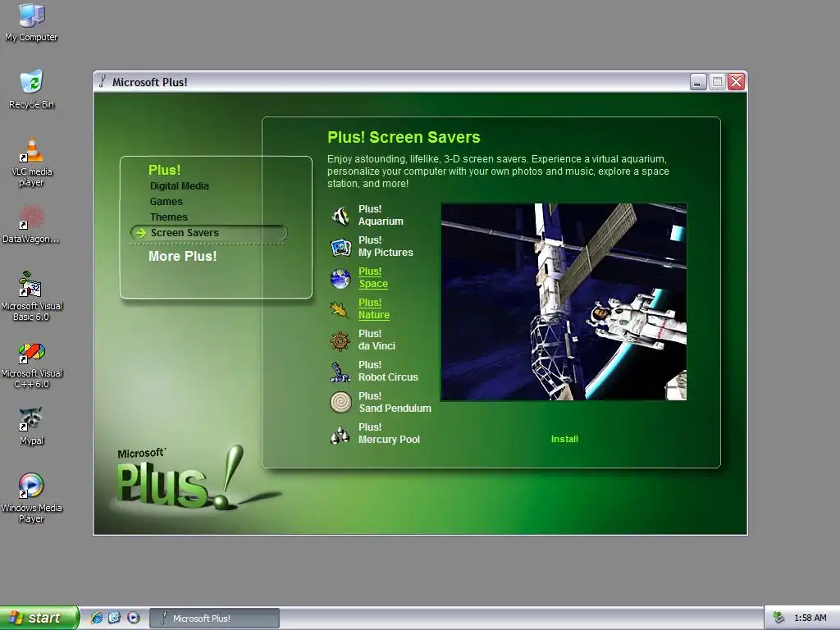The width and height of the screenshot is (840, 630).
Task: Click the Plus! Mercury Pool droplets icon
Action: pos(340,435)
